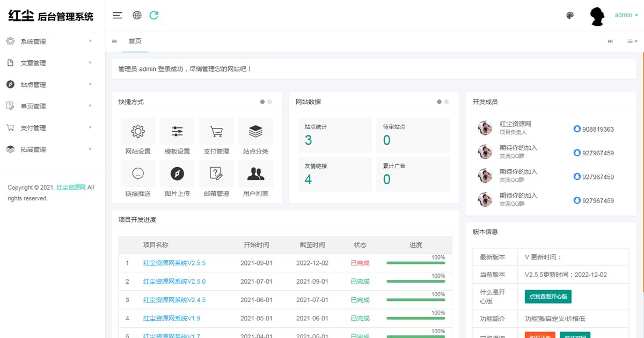Click the admin avatar picture

coord(598,16)
